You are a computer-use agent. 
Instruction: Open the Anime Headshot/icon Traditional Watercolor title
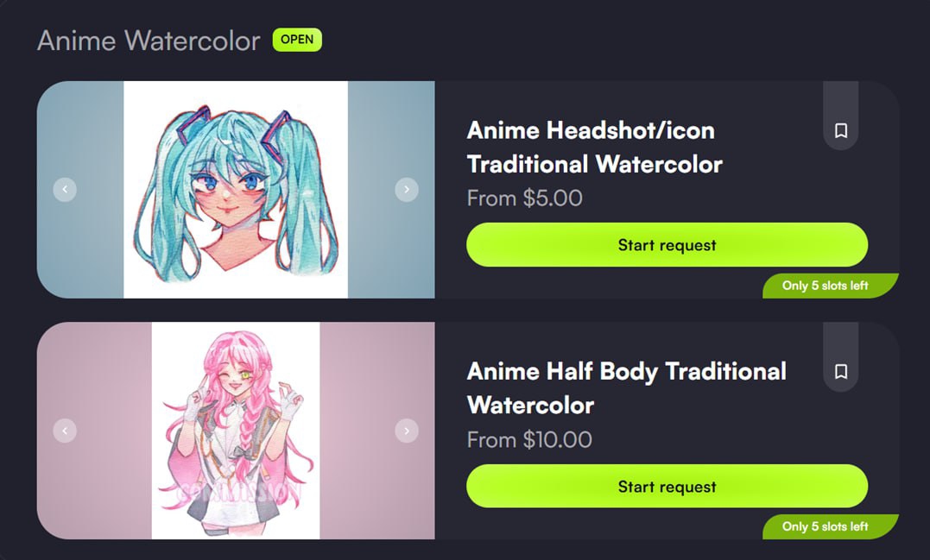click(594, 147)
